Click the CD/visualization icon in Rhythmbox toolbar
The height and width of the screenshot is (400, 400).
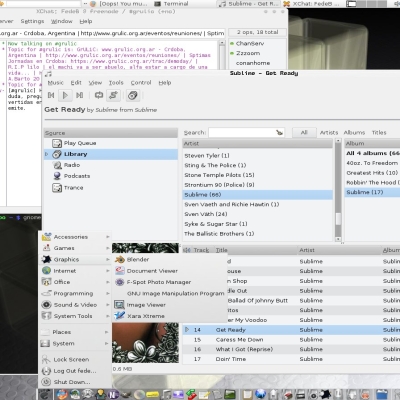tap(133, 95)
